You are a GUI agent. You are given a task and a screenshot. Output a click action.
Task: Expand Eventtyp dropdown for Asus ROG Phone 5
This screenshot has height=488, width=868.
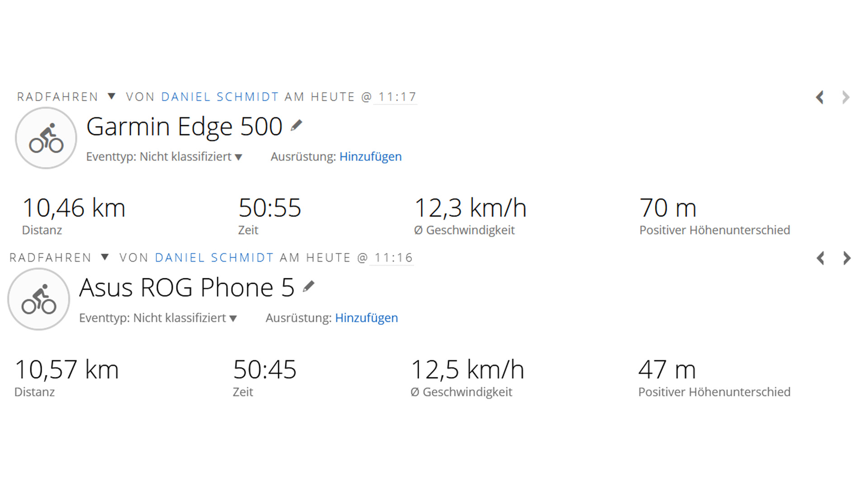click(233, 318)
